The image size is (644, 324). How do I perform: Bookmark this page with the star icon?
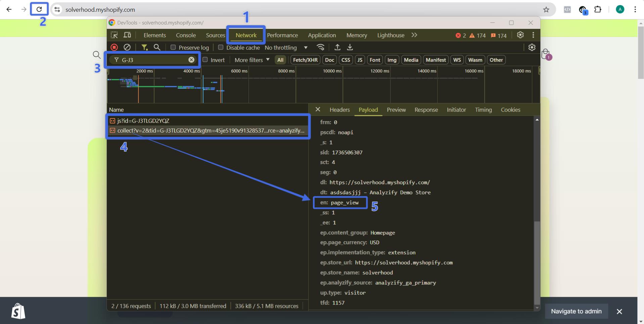[x=546, y=10]
